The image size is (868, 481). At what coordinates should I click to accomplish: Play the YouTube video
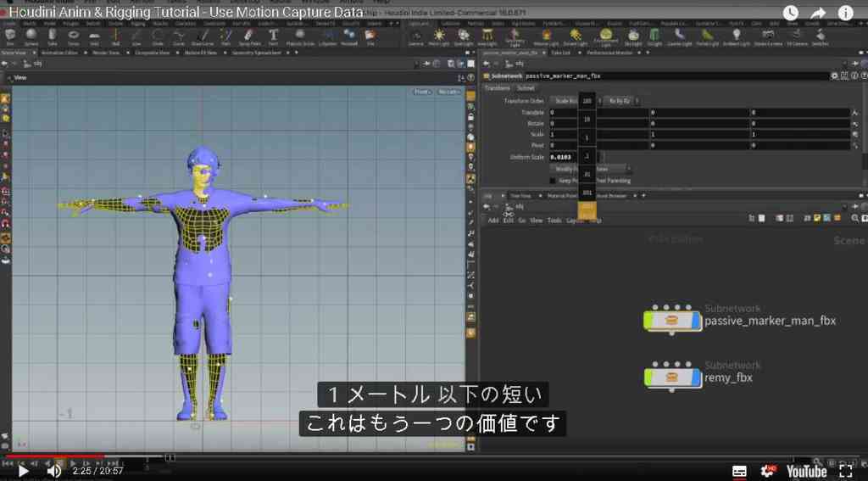[23, 472]
